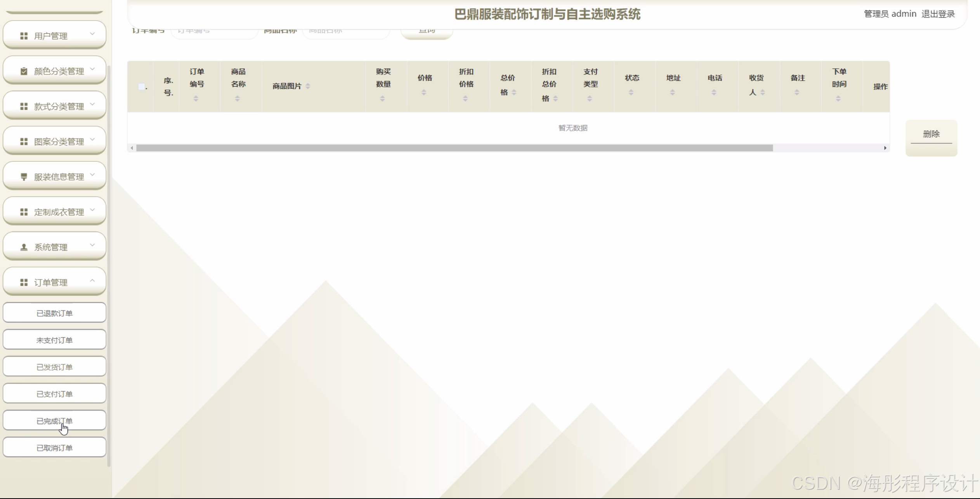Click the 用户管理 grid icon

(x=24, y=36)
